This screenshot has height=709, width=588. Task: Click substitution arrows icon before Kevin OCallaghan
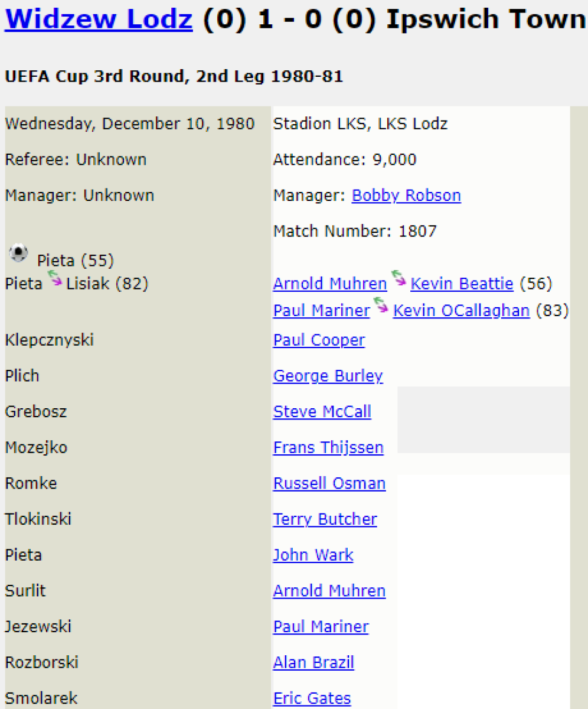[381, 305]
